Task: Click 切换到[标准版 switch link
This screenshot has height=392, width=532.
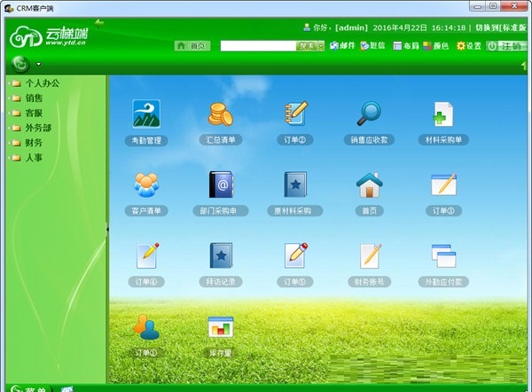Action: (x=500, y=27)
